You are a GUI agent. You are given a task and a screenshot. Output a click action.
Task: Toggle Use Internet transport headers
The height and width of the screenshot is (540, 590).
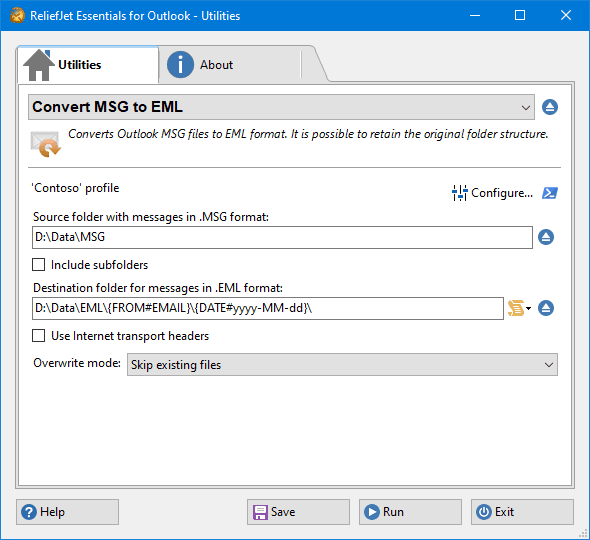38,335
